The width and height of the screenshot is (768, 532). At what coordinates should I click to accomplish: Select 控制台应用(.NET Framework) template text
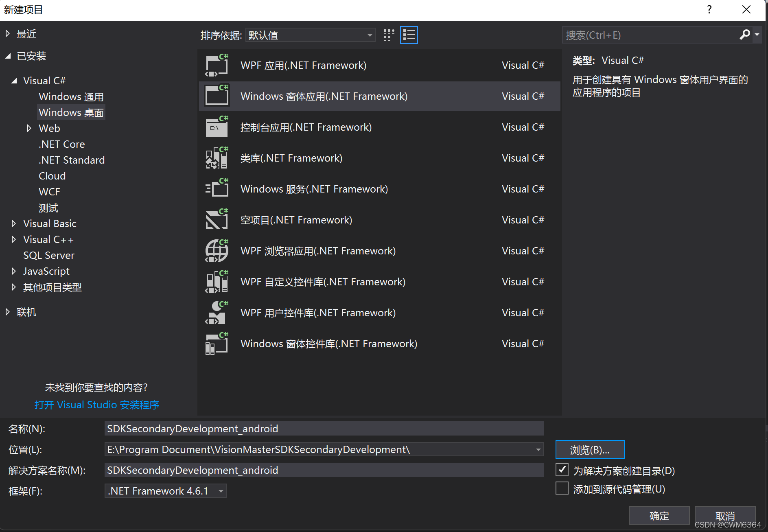(306, 127)
